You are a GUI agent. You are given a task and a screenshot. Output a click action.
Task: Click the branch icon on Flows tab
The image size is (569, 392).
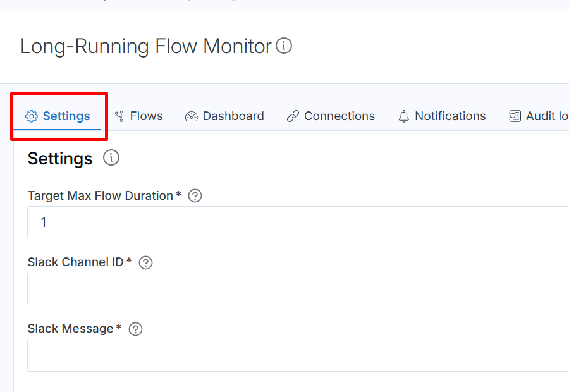tap(119, 116)
